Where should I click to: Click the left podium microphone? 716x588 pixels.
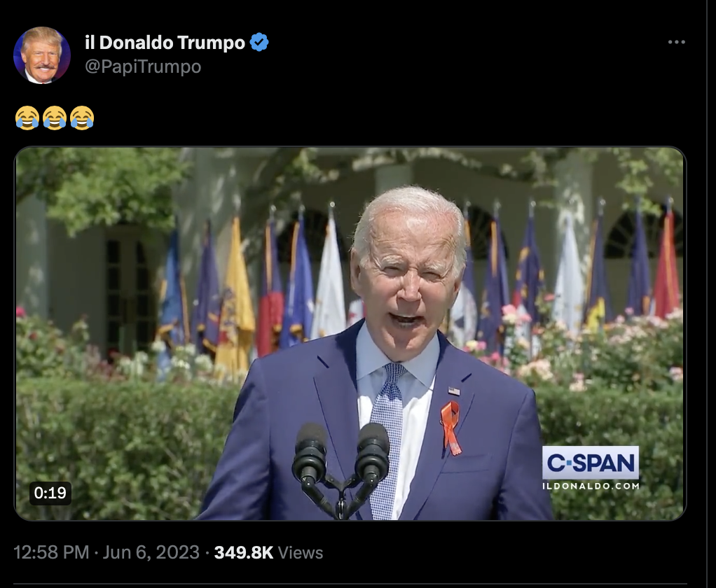click(x=310, y=454)
